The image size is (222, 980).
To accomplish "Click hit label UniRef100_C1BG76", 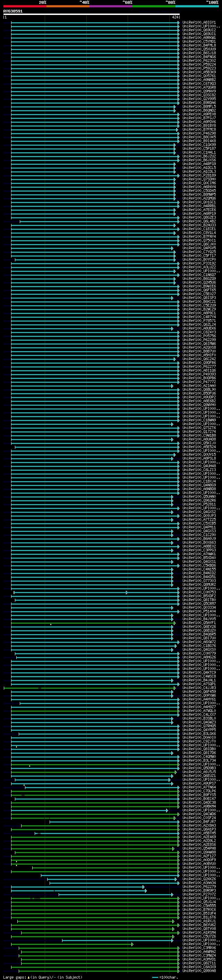I will 199,646.
